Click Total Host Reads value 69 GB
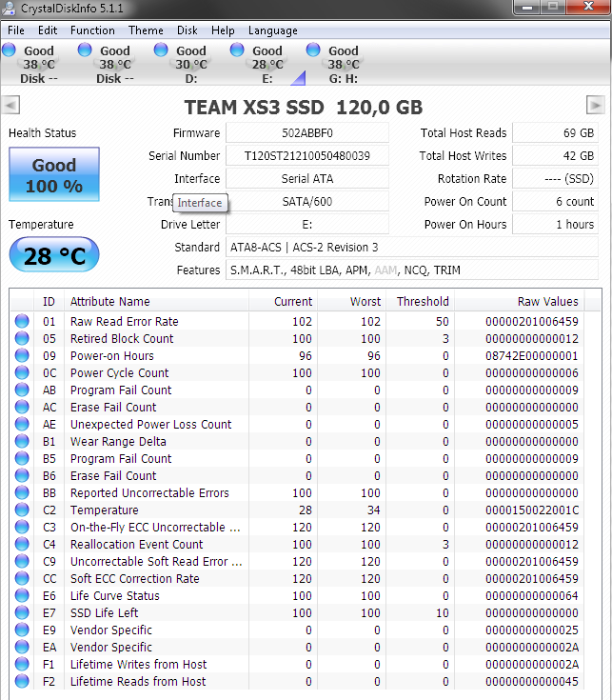Screen dimensions: 612x700 click(555, 133)
